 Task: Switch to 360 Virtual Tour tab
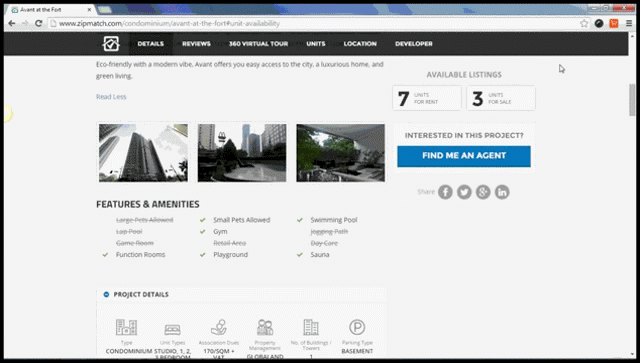258,44
